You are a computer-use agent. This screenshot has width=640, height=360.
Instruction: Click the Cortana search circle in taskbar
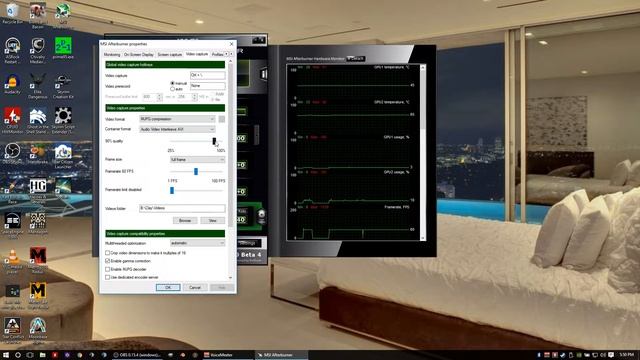(18, 355)
